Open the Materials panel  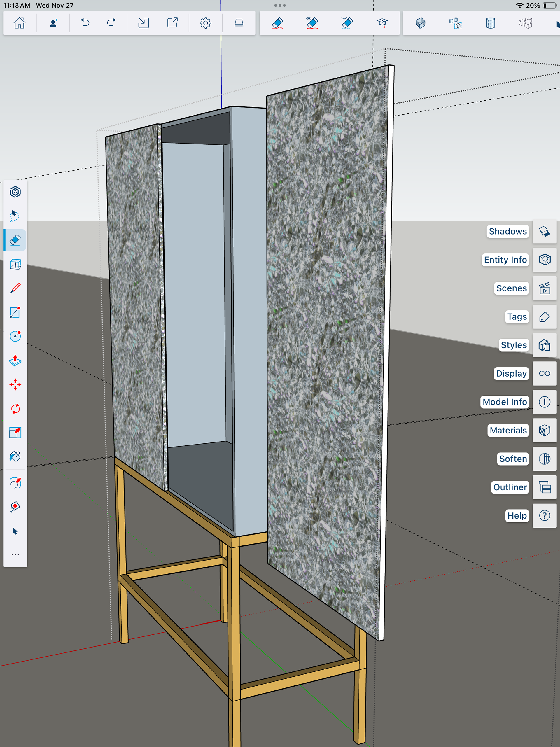[544, 431]
